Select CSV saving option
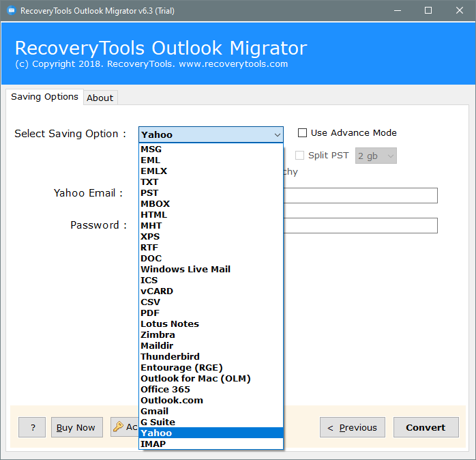476x460 pixels. click(x=211, y=302)
